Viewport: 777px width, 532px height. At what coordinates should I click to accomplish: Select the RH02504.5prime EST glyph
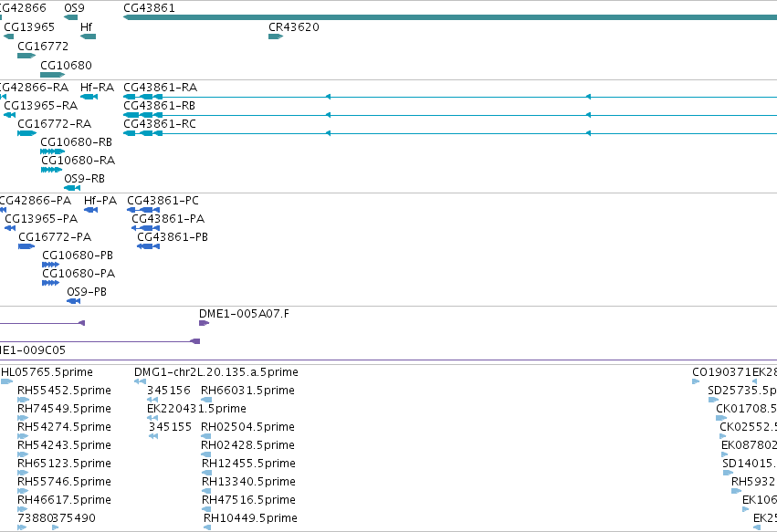click(206, 436)
